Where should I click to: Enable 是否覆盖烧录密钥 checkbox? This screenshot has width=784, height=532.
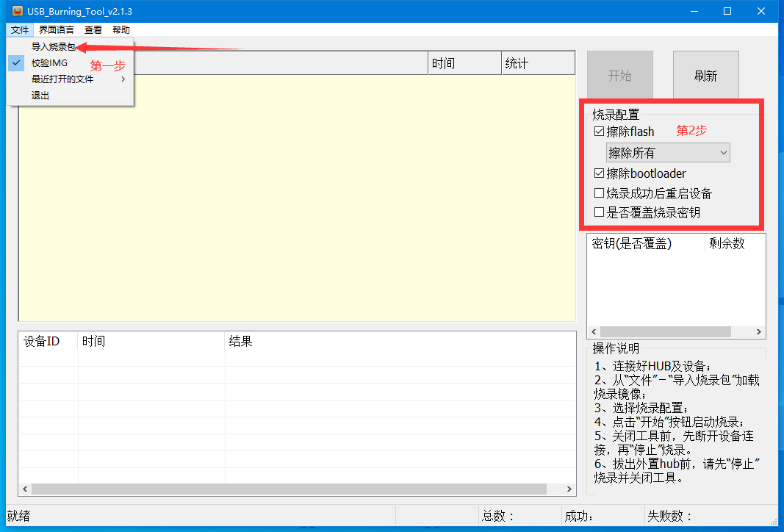coord(600,213)
